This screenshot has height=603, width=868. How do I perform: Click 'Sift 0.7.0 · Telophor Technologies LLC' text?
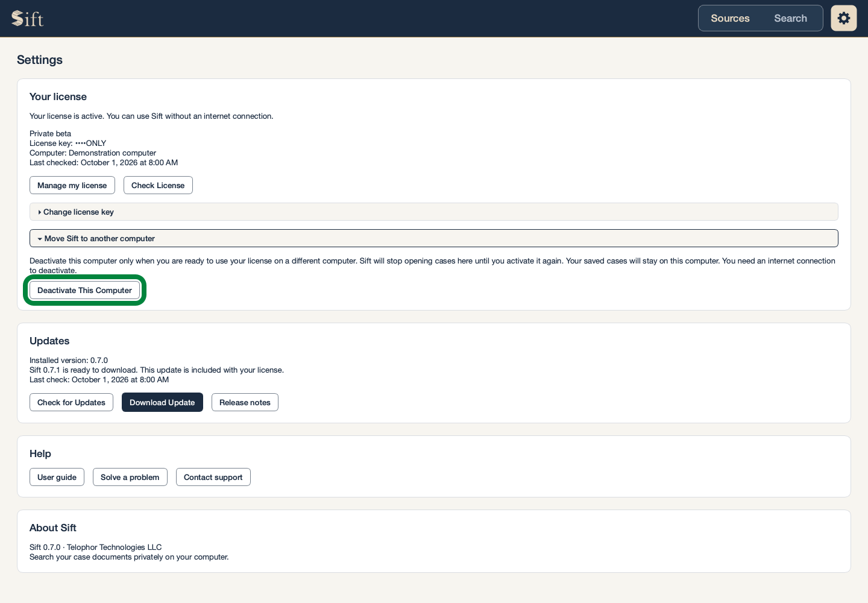click(96, 548)
